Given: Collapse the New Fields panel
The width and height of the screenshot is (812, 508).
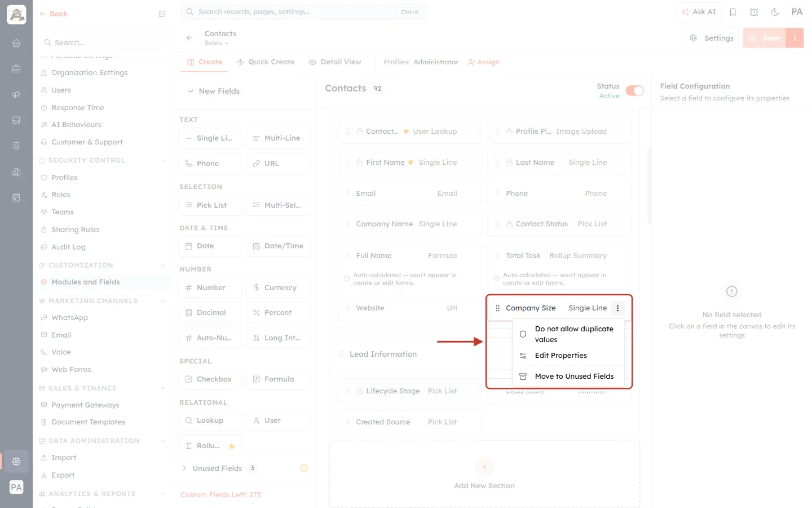Looking at the screenshot, I should 191,91.
